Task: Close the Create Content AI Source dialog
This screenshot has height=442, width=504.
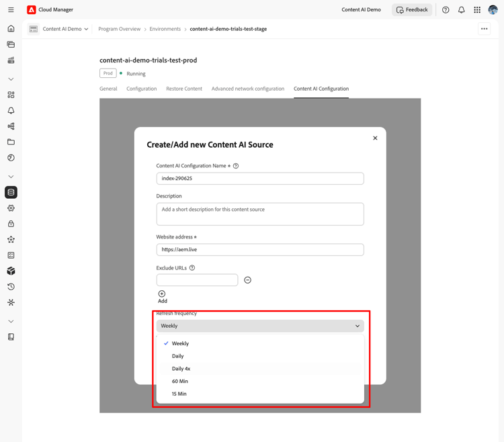Action: pos(375,138)
